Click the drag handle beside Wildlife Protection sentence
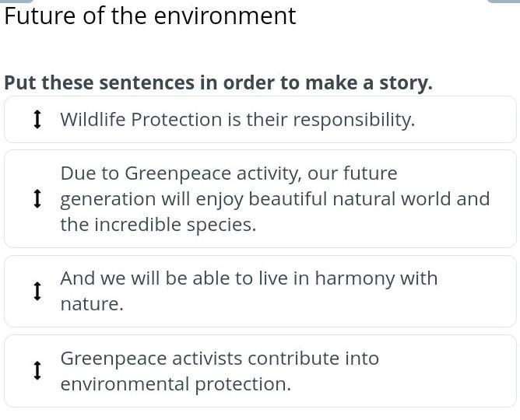The width and height of the screenshot is (520, 420). tap(37, 120)
